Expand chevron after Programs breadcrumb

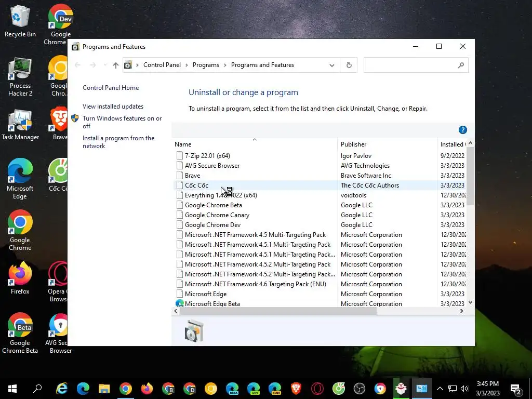(225, 65)
